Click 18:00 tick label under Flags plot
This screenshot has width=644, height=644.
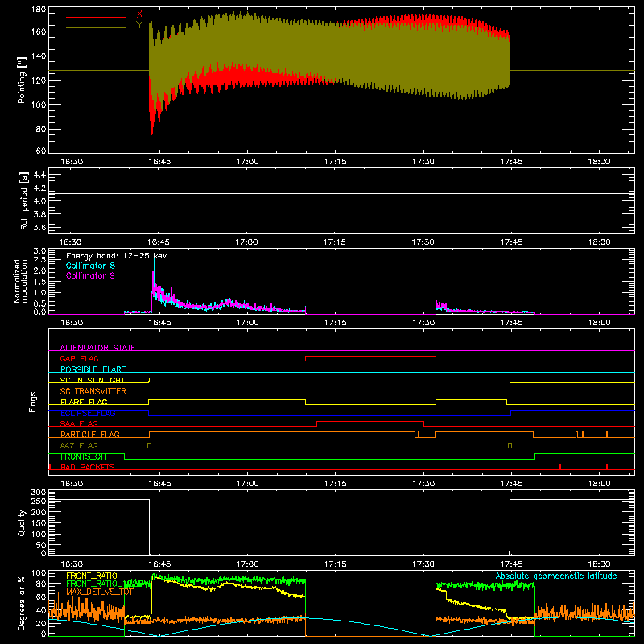click(599, 484)
